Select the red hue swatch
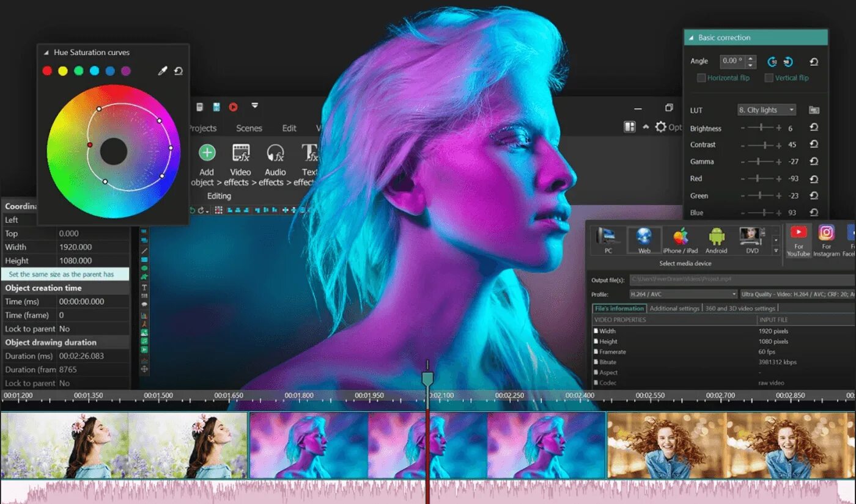 (x=47, y=71)
